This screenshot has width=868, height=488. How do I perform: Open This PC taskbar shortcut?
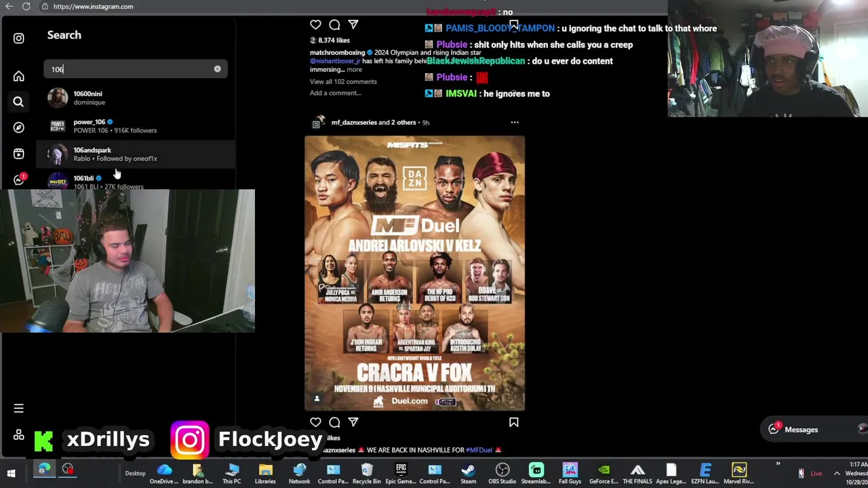point(232,473)
